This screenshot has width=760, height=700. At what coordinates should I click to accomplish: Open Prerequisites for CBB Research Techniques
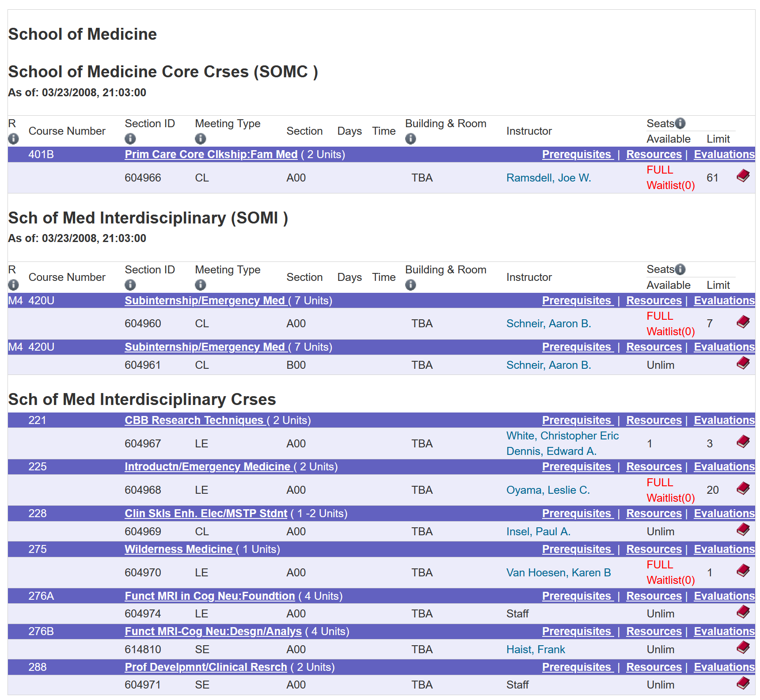point(578,420)
